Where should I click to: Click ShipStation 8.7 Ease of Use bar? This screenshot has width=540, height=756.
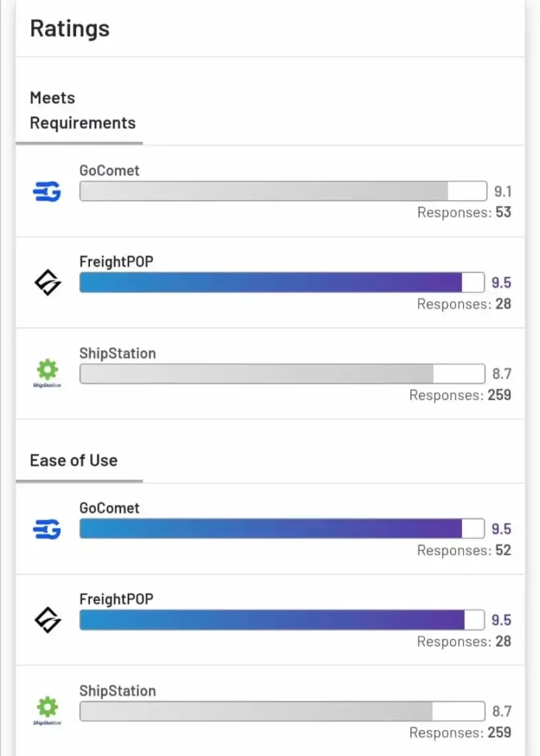282,711
